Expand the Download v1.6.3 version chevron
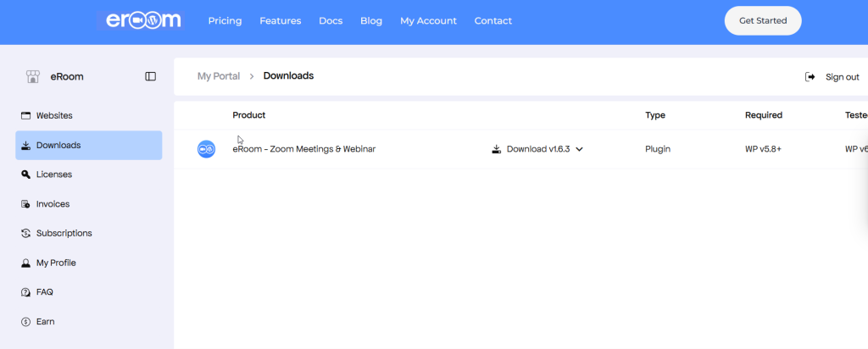 pos(580,149)
